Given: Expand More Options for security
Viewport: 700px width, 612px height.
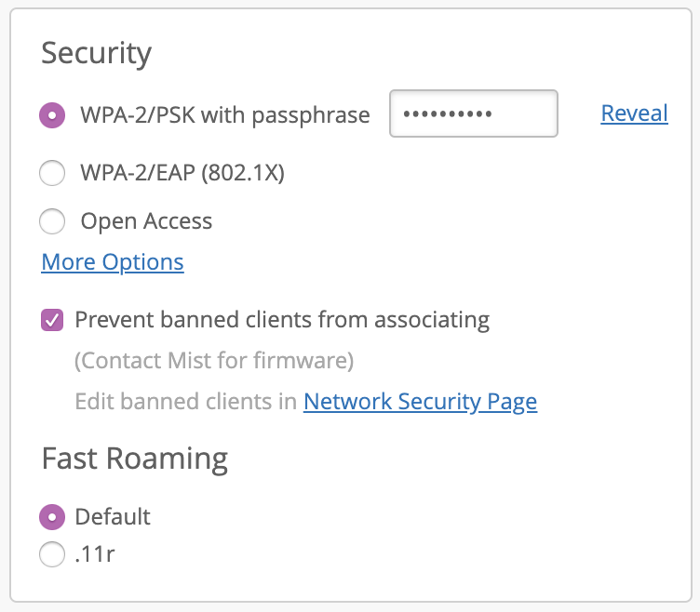Looking at the screenshot, I should point(113,262).
